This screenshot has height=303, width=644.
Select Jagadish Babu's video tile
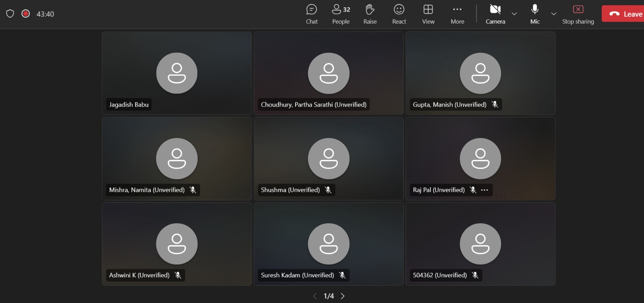[x=177, y=73]
